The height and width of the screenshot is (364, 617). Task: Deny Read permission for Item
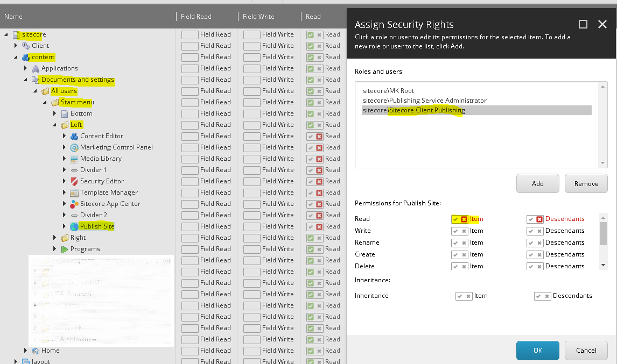[464, 219]
